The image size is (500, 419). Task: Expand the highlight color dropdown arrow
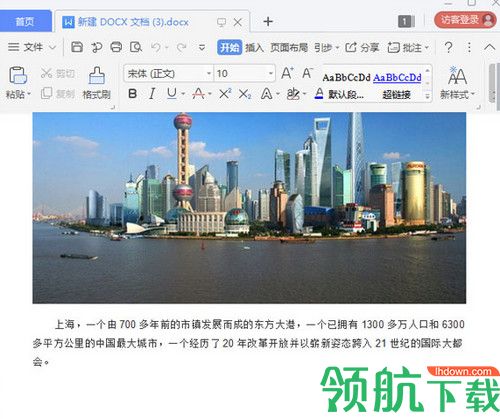[304, 94]
